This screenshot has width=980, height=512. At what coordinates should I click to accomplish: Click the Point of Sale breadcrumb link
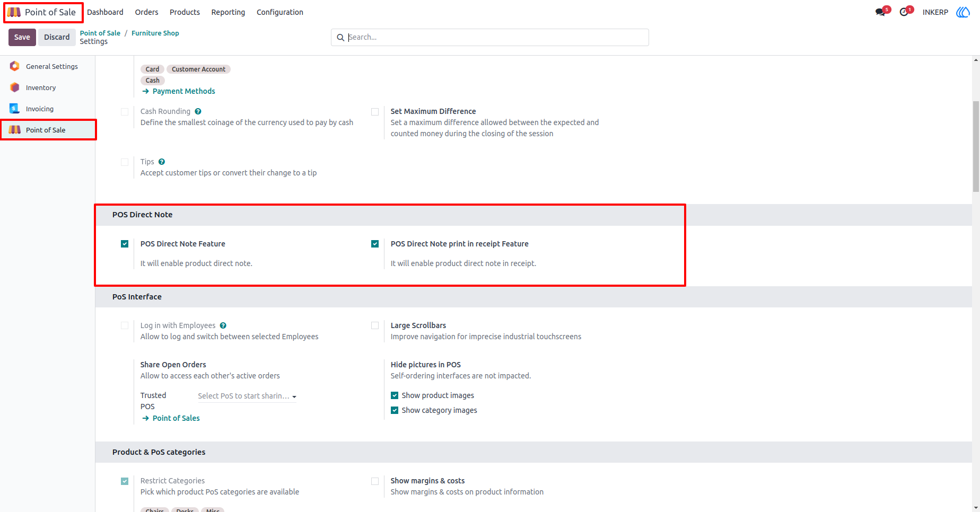point(100,33)
